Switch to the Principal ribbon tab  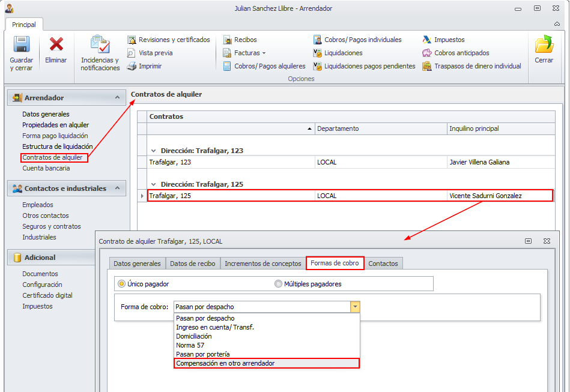tap(24, 25)
